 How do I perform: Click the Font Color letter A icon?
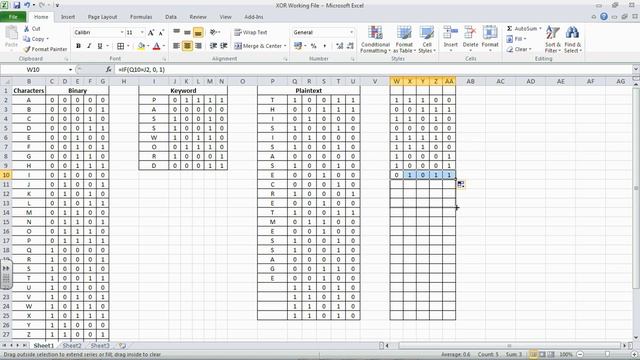(156, 46)
